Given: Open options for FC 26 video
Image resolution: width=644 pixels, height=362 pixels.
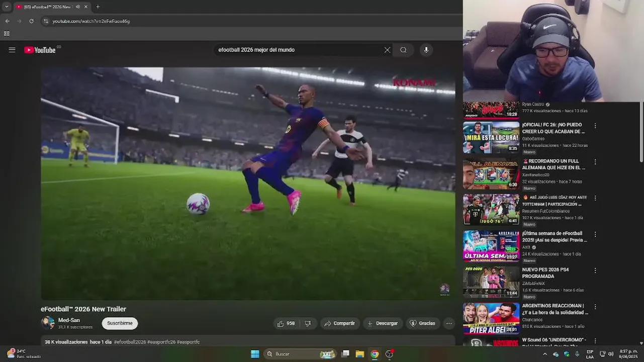Looking at the screenshot, I should point(595,126).
